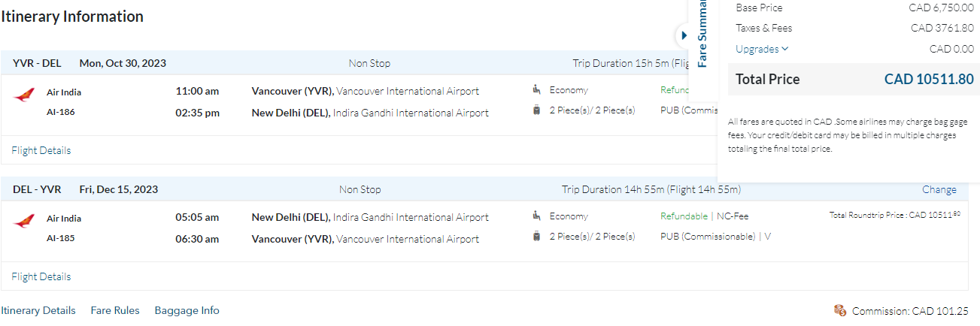Click the Commission: CAD 101.25 text
980x326 pixels.
(x=910, y=311)
